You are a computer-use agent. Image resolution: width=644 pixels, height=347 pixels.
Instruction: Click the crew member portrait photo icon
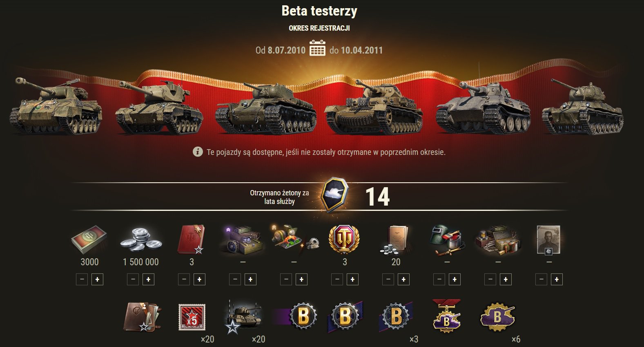pyautogui.click(x=548, y=240)
